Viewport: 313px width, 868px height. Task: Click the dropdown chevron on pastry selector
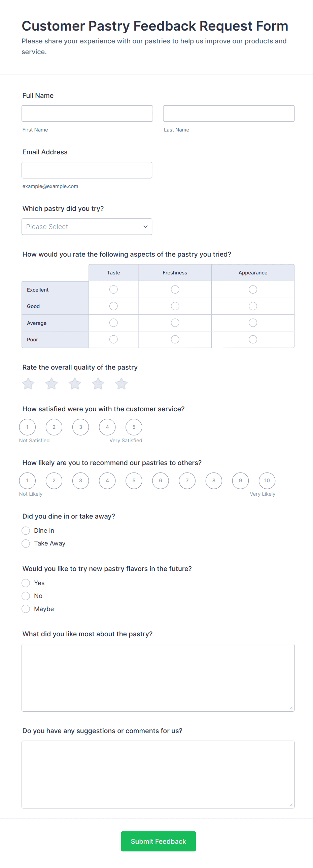[x=145, y=227]
